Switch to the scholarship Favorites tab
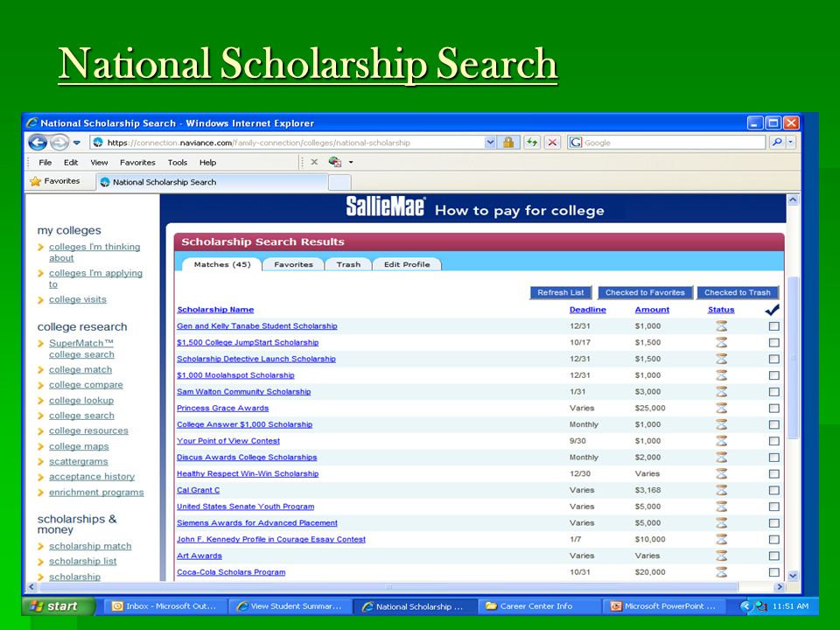 (x=294, y=264)
